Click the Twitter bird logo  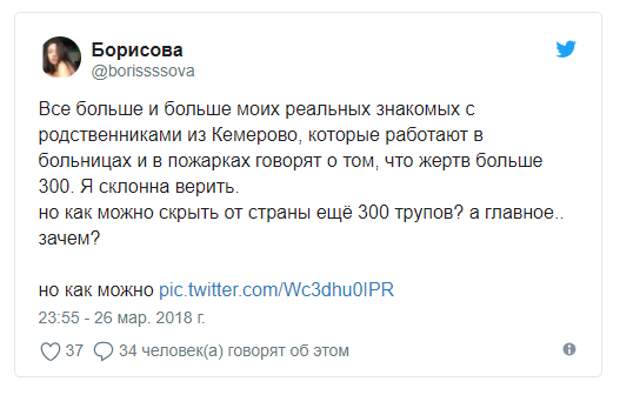tap(566, 49)
